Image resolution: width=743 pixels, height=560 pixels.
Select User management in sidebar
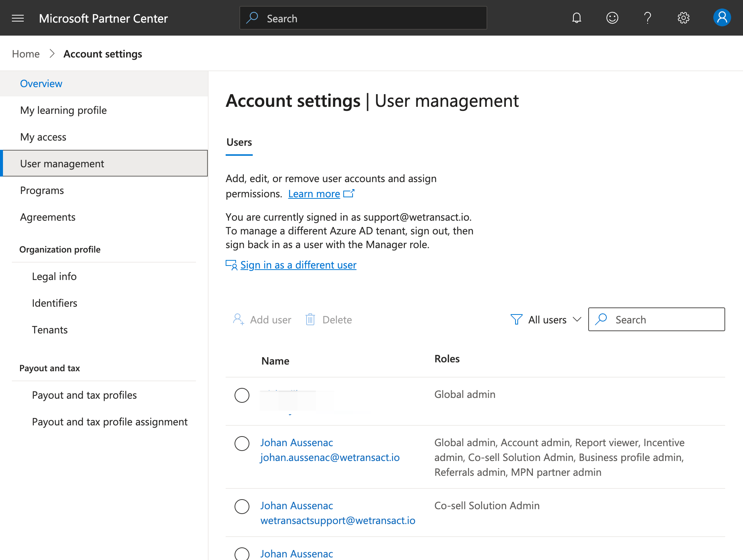tap(104, 163)
